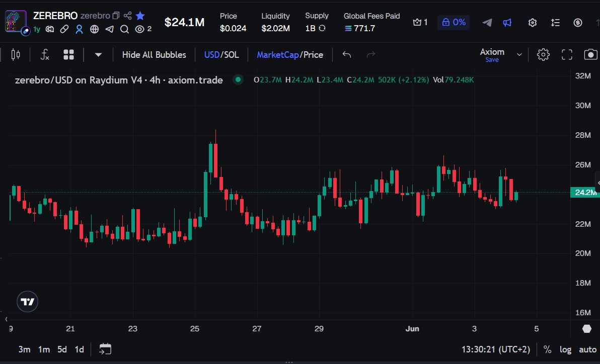Image resolution: width=600 pixels, height=364 pixels.
Task: Undo last chart action
Action: coord(347,55)
